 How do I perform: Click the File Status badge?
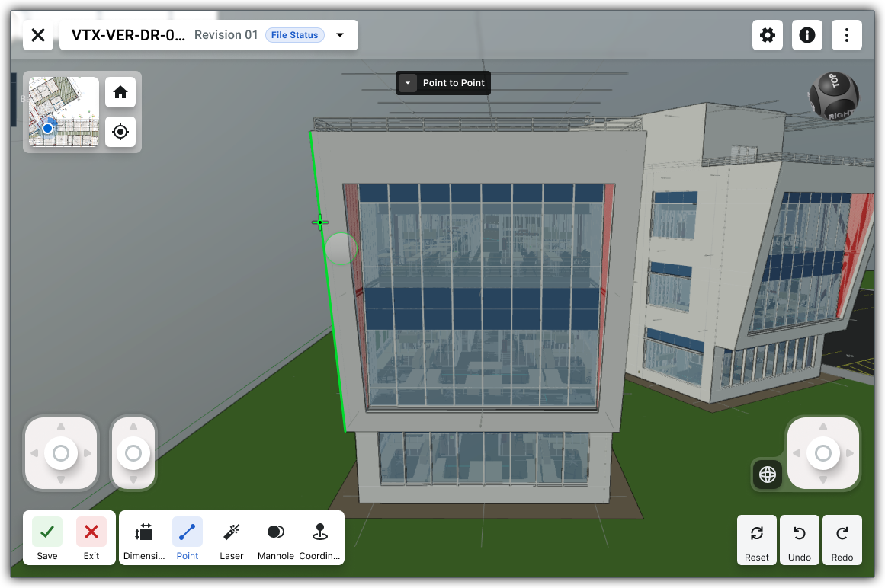(295, 35)
